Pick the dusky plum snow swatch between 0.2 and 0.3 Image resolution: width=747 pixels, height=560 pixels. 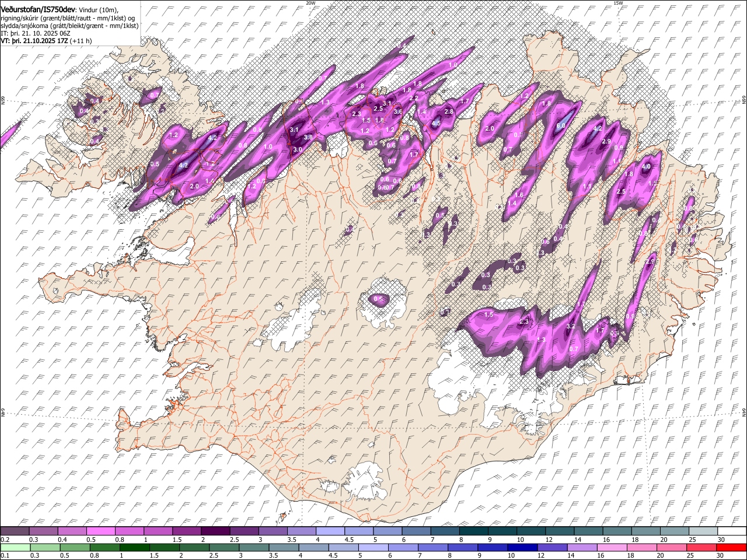click(15, 531)
